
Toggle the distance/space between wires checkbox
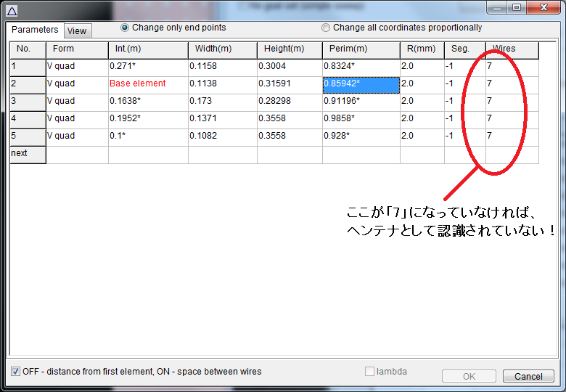[136, 372]
